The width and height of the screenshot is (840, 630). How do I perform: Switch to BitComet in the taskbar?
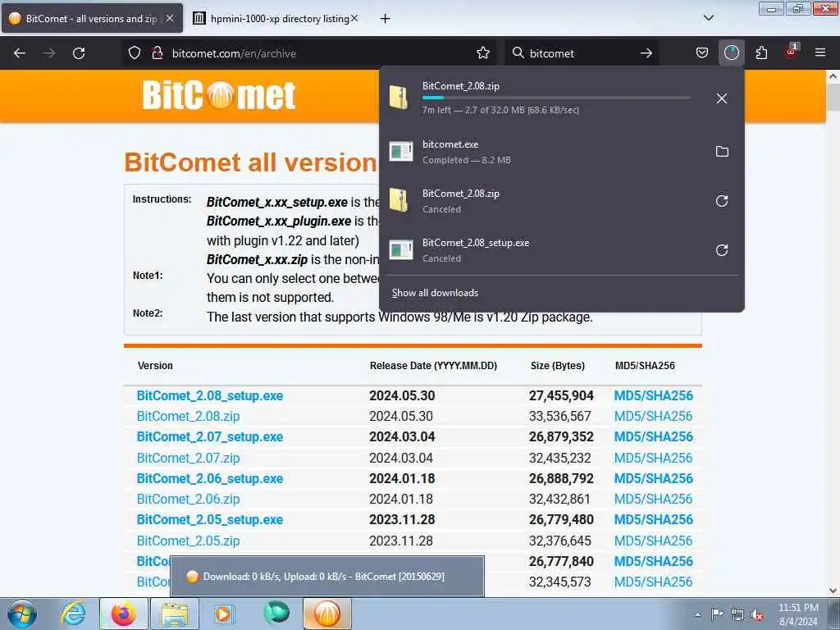point(327,614)
